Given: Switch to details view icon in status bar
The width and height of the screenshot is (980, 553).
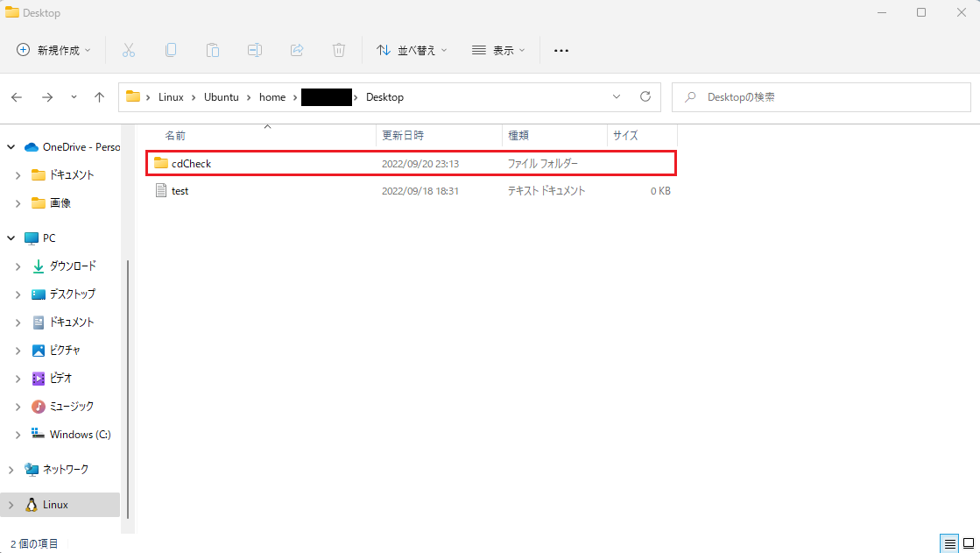Looking at the screenshot, I should [950, 543].
